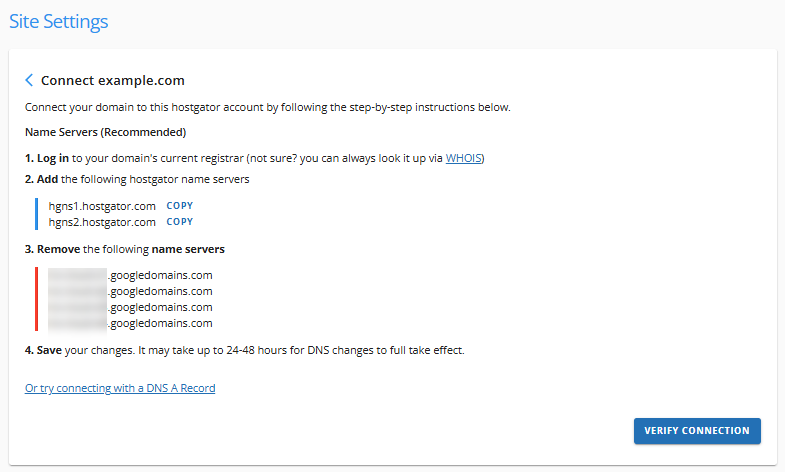Open the WHOIS lookup link
This screenshot has height=472, width=785.
(x=464, y=158)
